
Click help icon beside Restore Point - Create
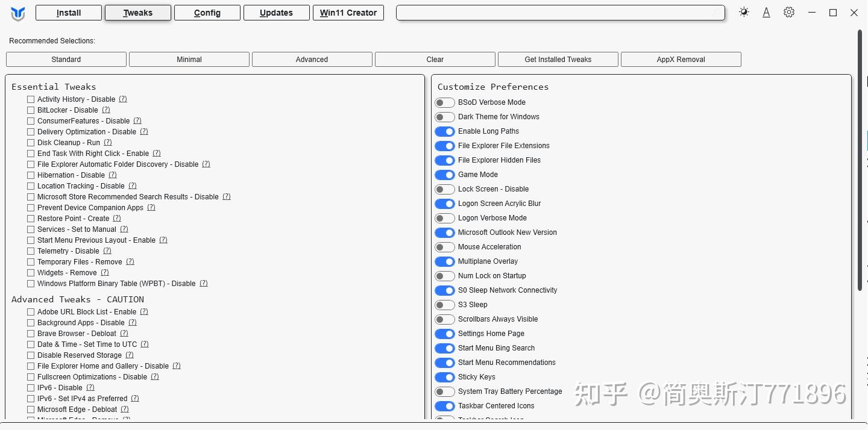coord(117,219)
